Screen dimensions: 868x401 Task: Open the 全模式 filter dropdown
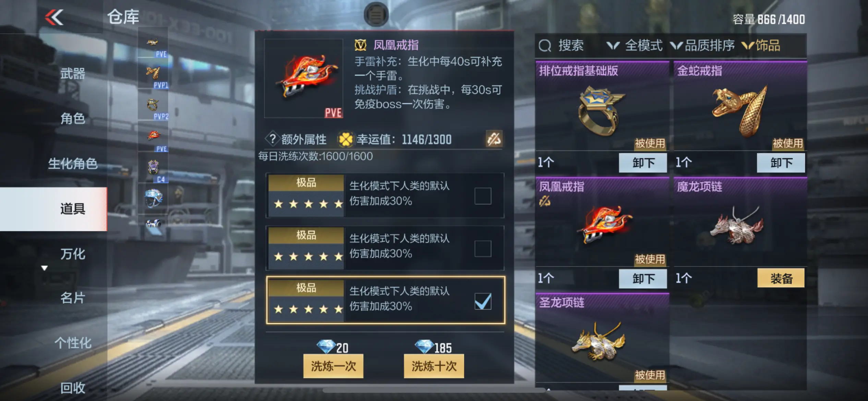(x=635, y=45)
